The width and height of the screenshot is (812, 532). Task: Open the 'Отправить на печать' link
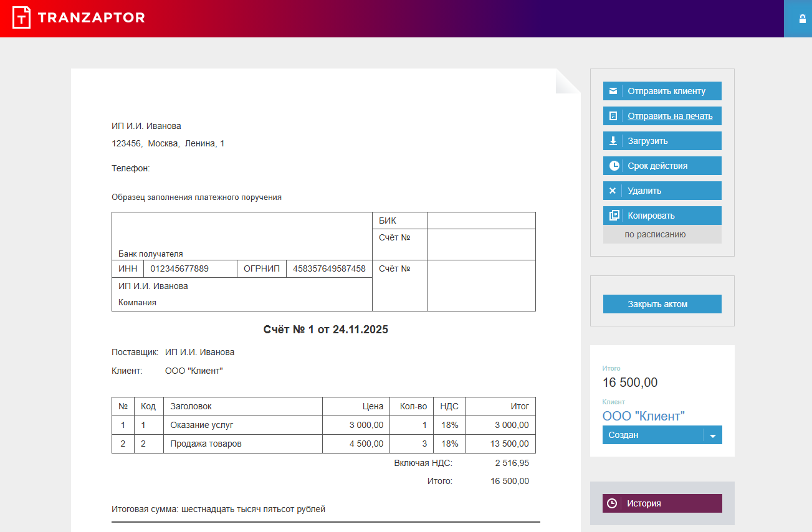click(670, 116)
